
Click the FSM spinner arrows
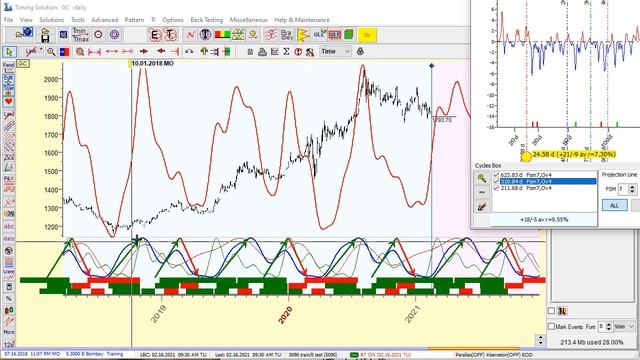[632, 189]
